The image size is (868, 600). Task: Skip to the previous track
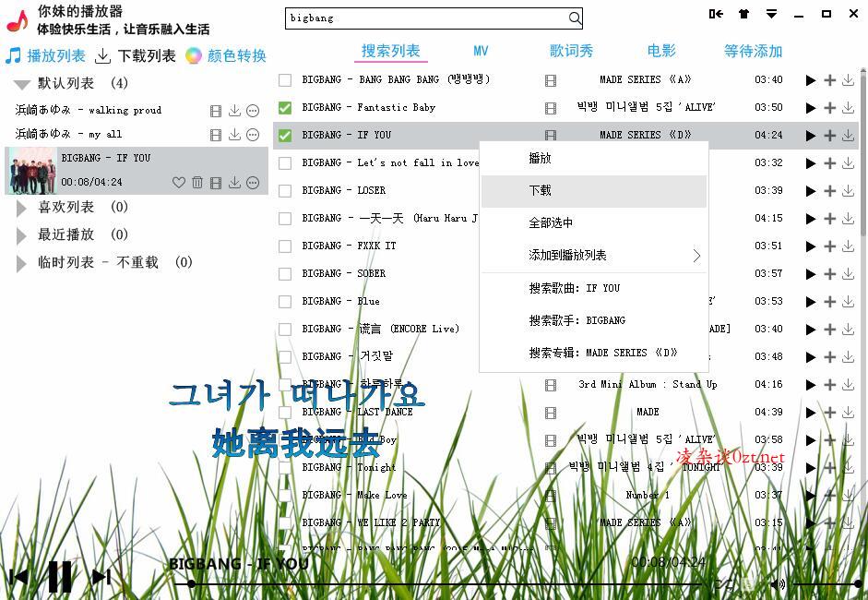coord(18,577)
